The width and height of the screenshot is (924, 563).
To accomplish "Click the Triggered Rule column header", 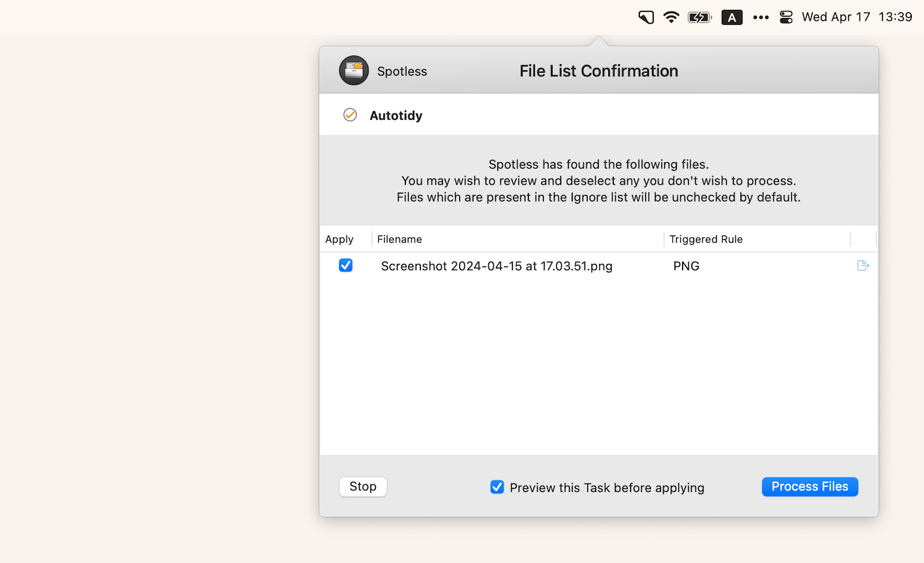I will (705, 239).
